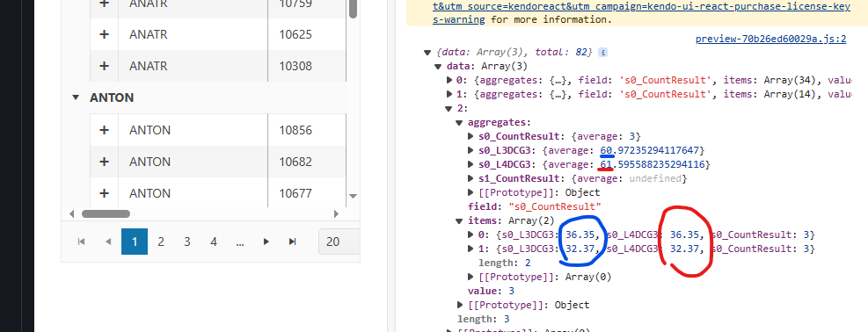Open the preview-70b26ed60029a.js:2 source link

point(770,39)
